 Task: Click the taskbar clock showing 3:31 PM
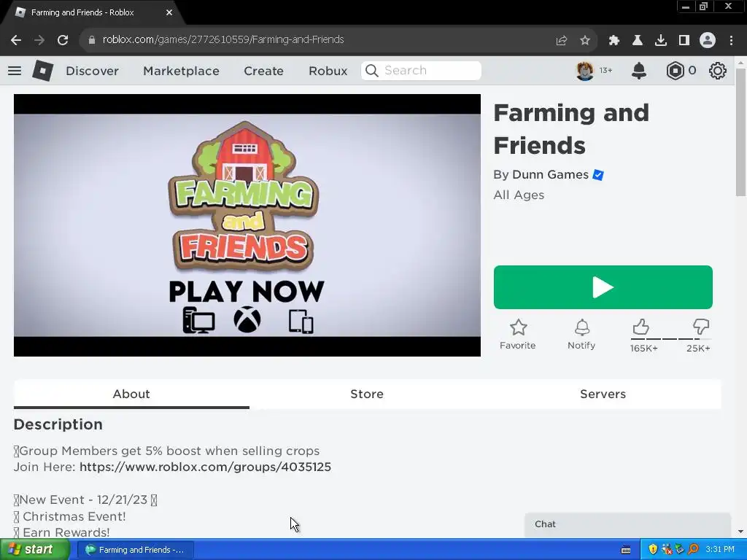point(720,550)
